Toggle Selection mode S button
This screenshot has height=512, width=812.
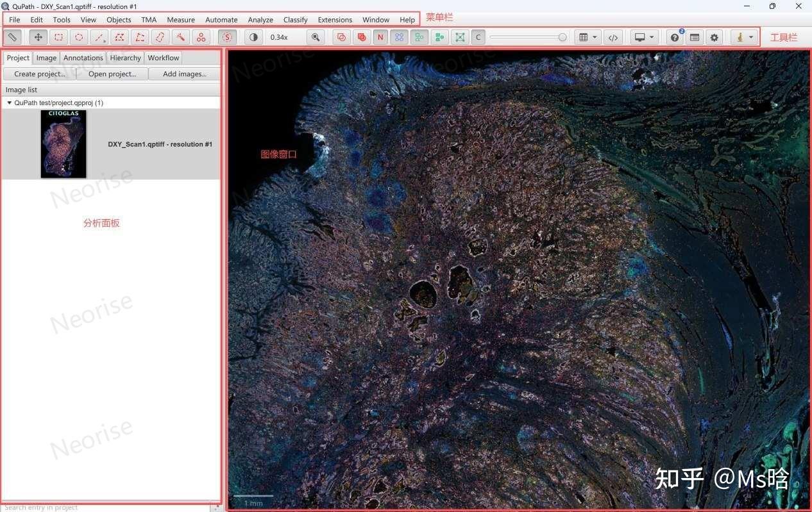point(227,37)
